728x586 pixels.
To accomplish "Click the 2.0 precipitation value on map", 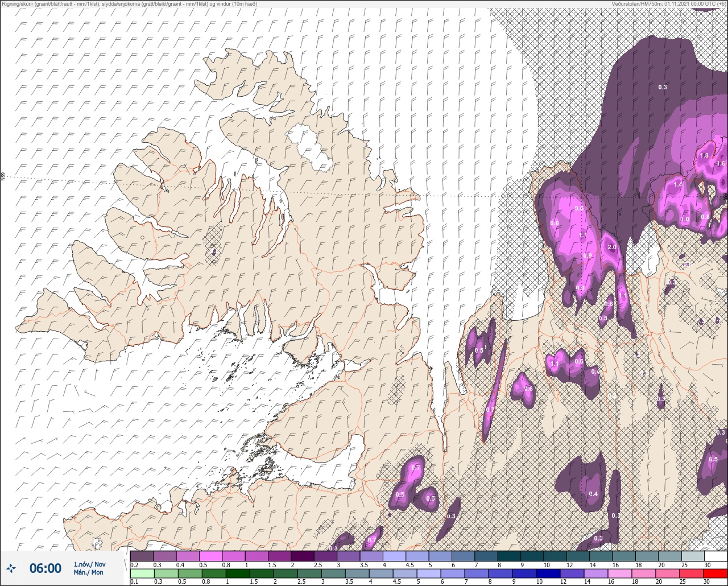I will tap(612, 247).
